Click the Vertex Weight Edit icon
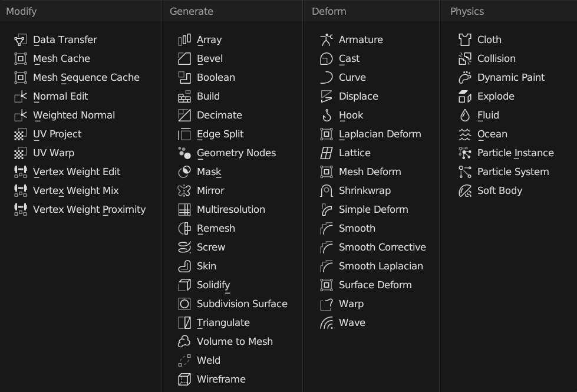 tap(21, 172)
